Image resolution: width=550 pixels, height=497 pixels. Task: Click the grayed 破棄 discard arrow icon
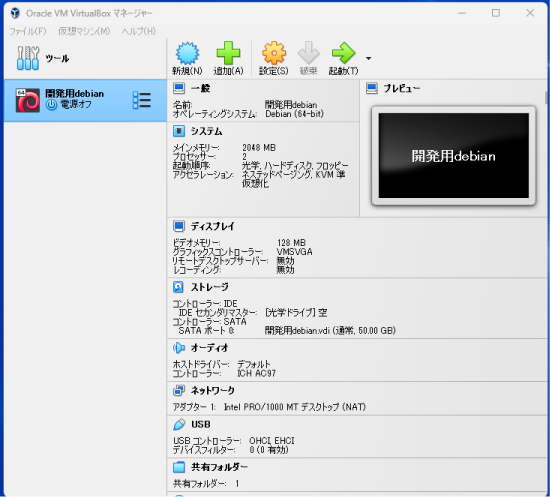308,53
